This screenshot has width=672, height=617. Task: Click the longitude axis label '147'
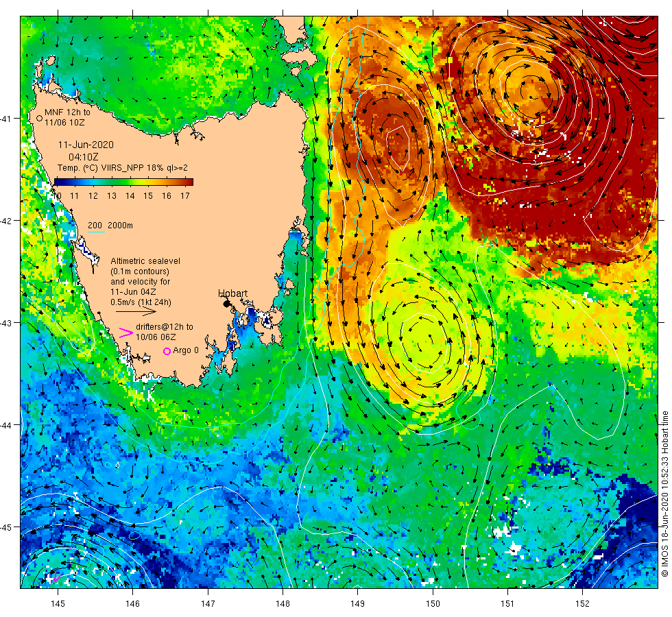click(208, 604)
